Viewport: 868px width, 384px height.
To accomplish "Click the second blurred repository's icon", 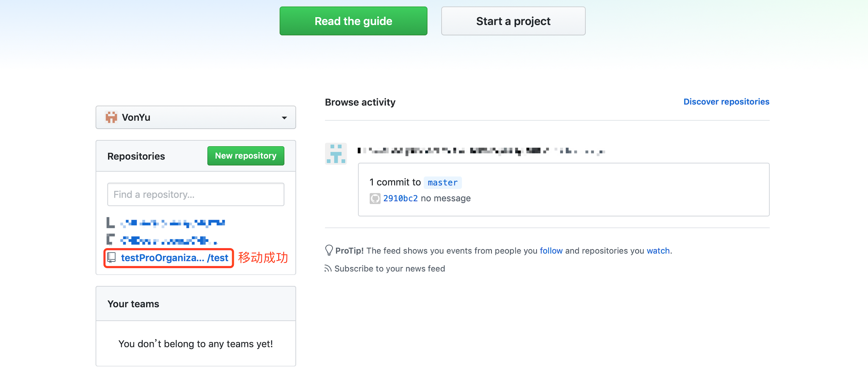I will [110, 239].
